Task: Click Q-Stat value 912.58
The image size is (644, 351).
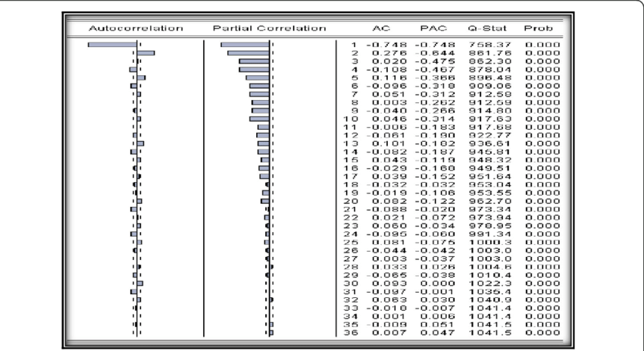Action: (x=490, y=94)
